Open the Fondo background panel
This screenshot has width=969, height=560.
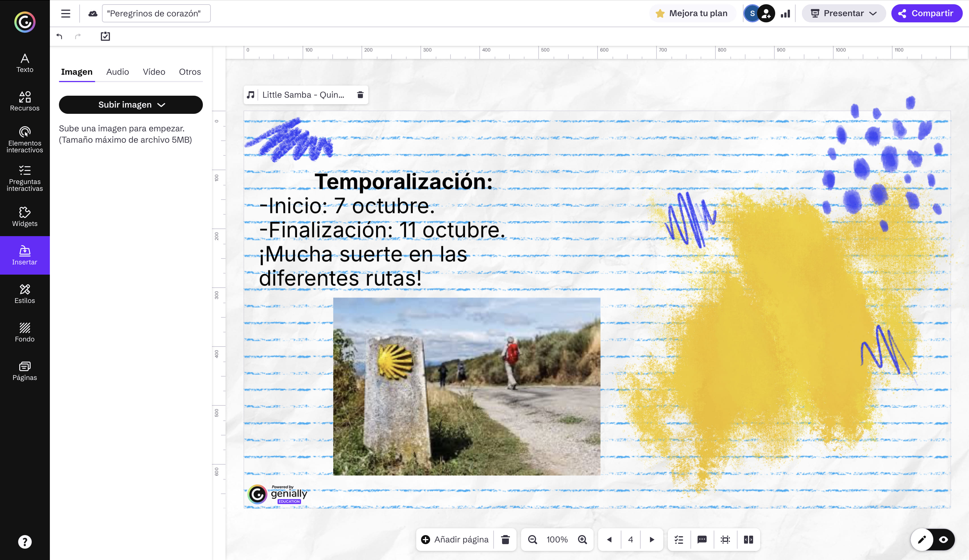25,332
